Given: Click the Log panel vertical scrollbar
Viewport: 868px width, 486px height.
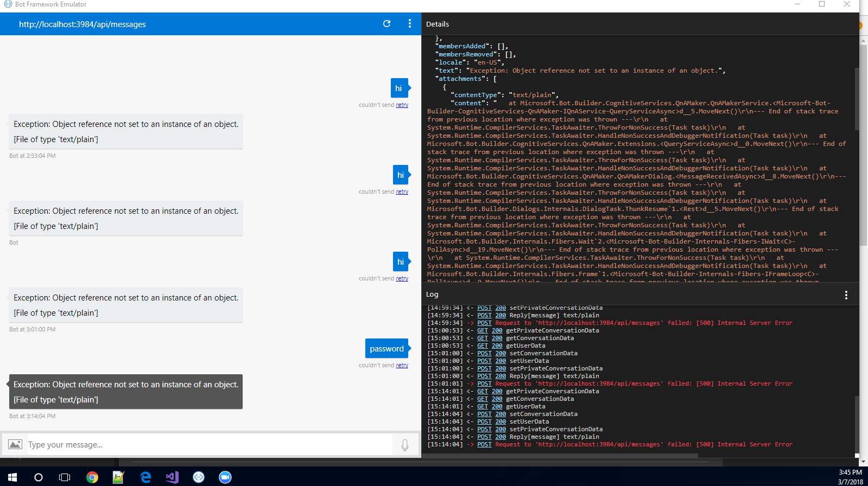Looking at the screenshot, I should click(857, 424).
